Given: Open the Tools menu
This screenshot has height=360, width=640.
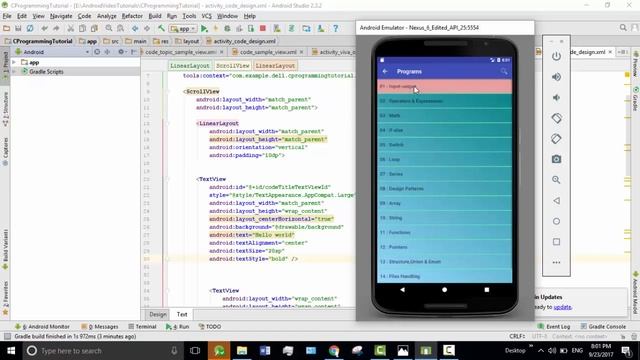Looking at the screenshot, I should (x=189, y=16).
